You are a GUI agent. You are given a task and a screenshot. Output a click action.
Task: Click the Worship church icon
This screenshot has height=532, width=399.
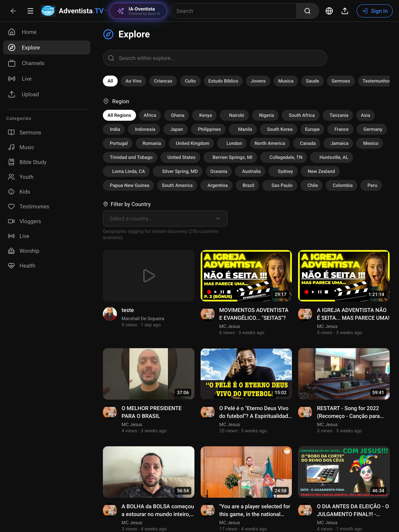pyautogui.click(x=11, y=251)
